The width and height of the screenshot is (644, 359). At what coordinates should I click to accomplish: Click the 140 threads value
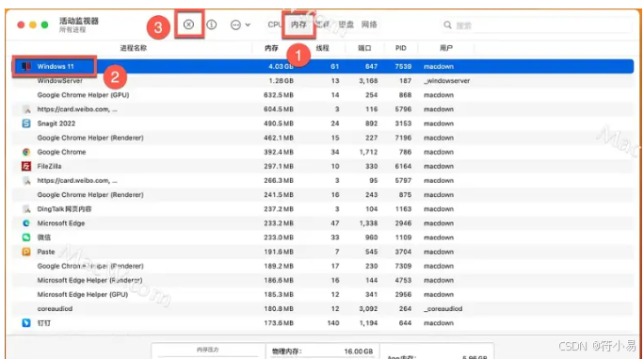(333, 323)
